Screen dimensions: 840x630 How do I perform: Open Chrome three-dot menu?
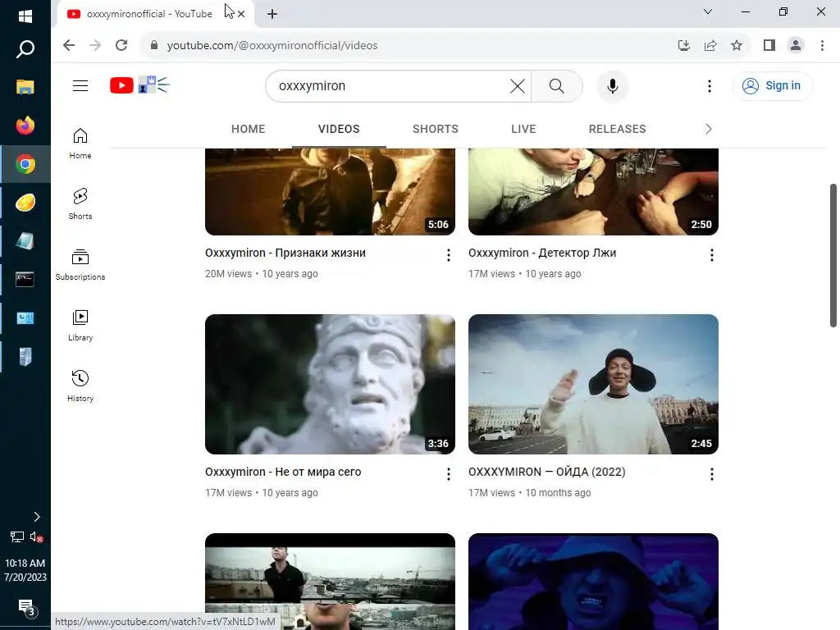coord(822,46)
